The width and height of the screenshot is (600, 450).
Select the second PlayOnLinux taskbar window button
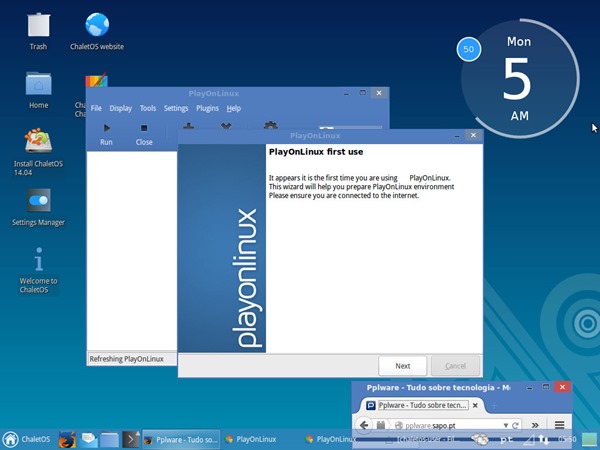tap(331, 439)
